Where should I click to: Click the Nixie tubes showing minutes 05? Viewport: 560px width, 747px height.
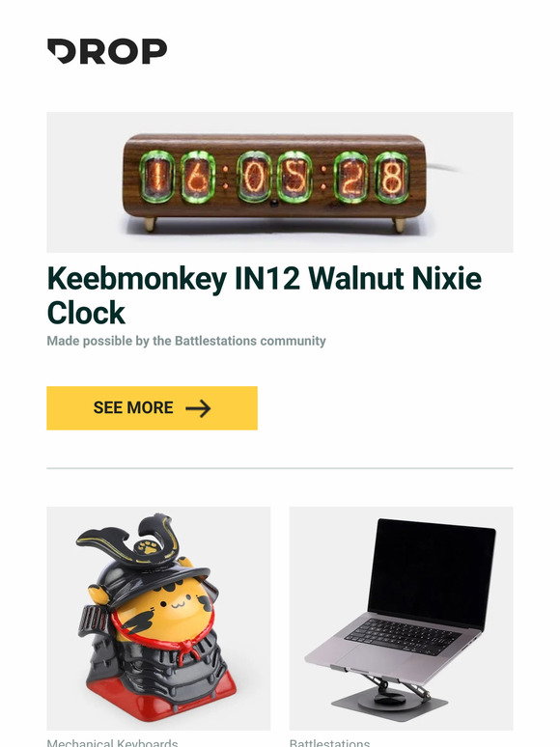point(275,178)
